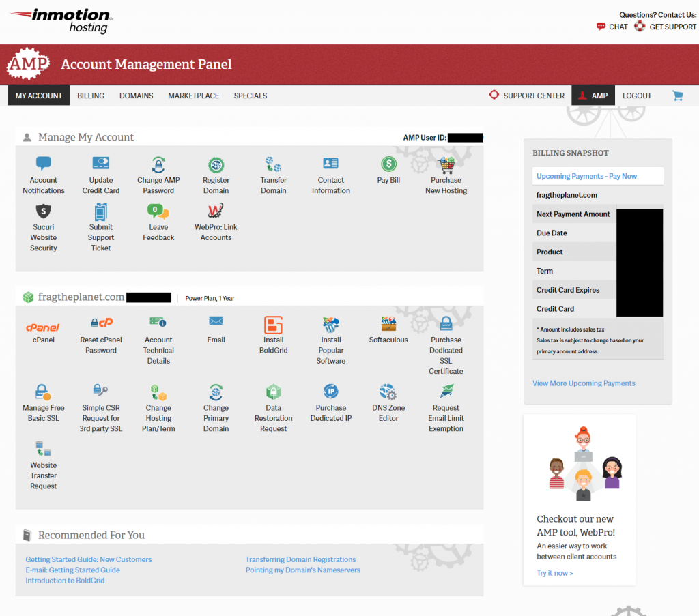The height and width of the screenshot is (616, 699).
Task: Click the Request Email Limit Exemption icon
Action: (x=446, y=391)
